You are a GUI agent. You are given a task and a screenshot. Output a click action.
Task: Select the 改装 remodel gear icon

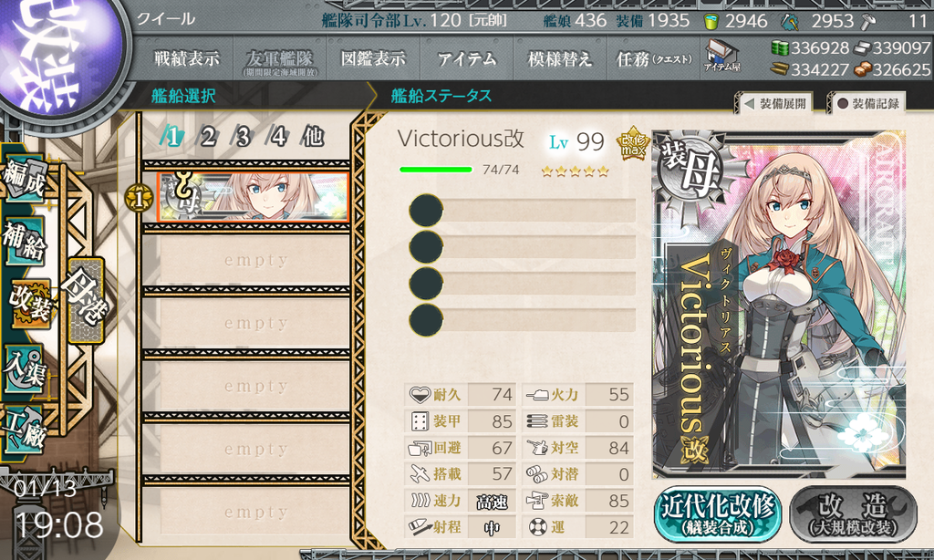[x=31, y=304]
